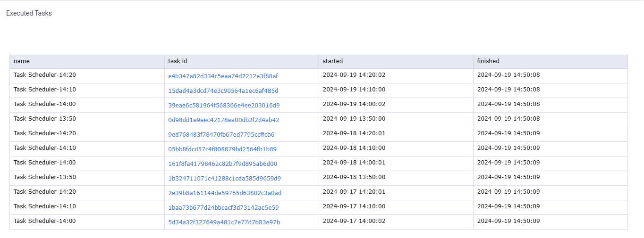Follow task link starting with 9ed76848
Viewport: 644px width, 238px height.
tap(221, 135)
